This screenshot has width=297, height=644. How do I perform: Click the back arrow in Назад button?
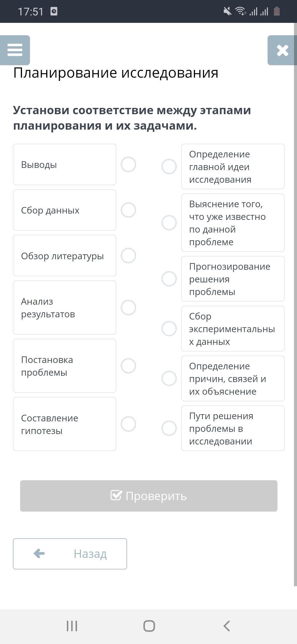coord(39,553)
